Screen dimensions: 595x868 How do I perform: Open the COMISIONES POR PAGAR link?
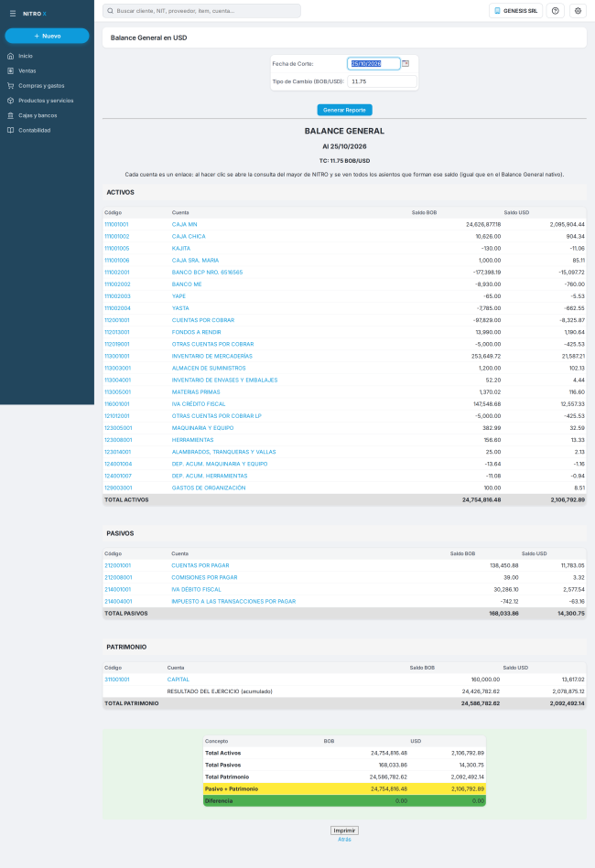204,577
